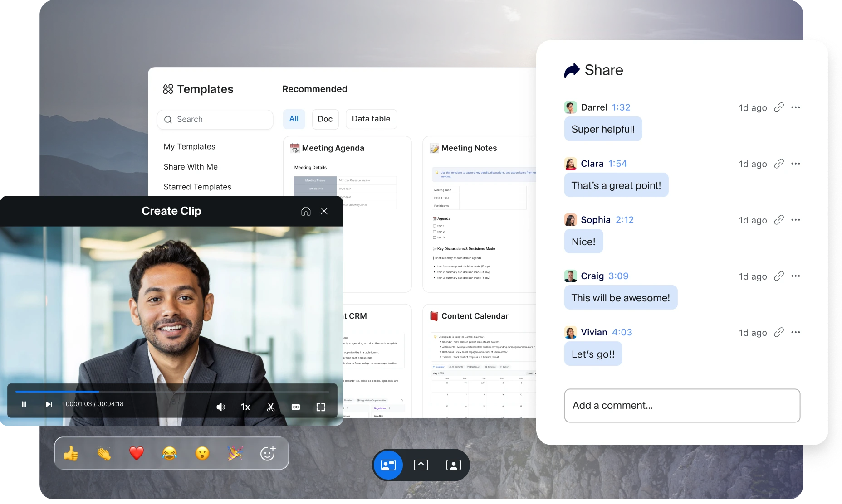The image size is (842, 504).
Task: Open the Meeting Notes template card
Action: coord(480,214)
